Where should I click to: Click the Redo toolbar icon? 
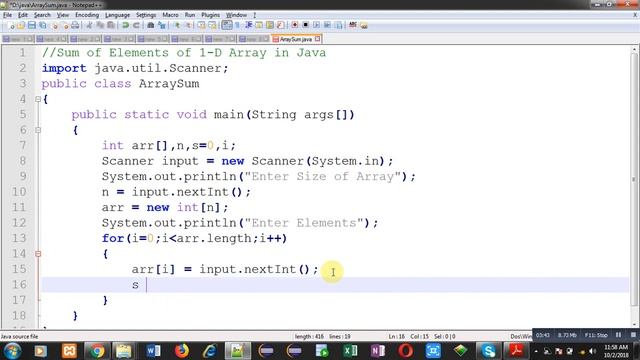click(136, 25)
